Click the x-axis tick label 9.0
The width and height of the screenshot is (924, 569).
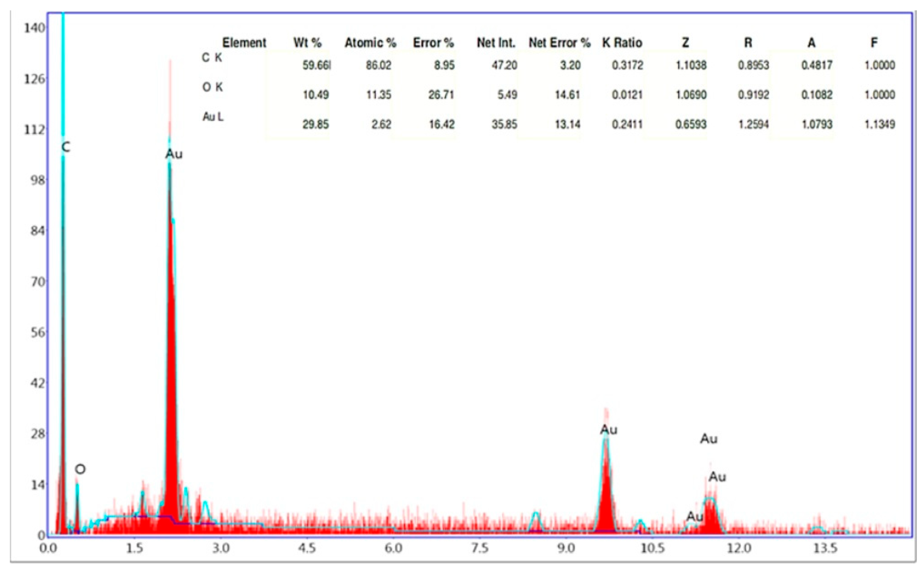[x=566, y=548]
